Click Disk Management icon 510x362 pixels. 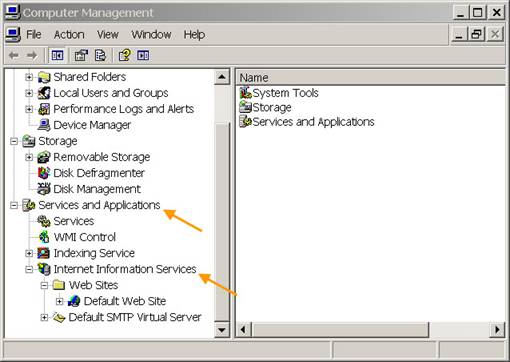pyautogui.click(x=44, y=189)
